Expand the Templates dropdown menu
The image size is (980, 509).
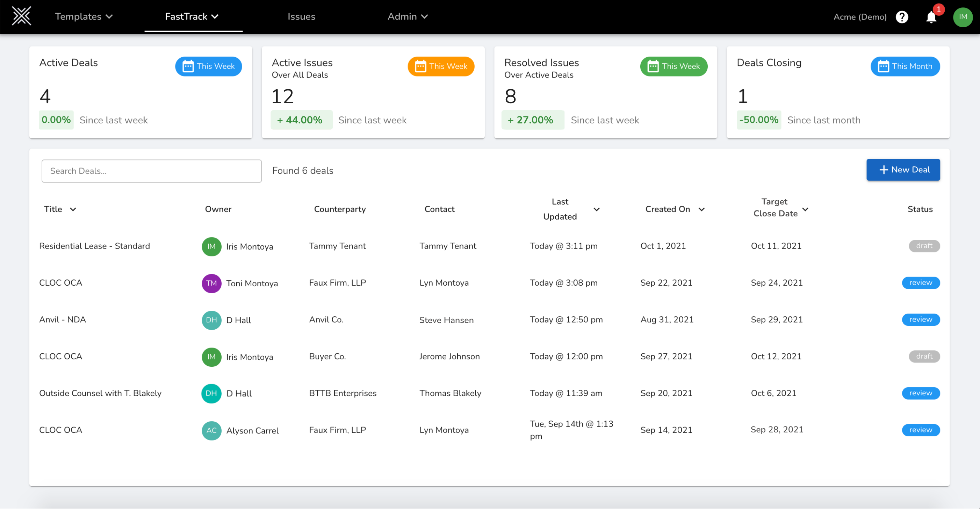point(84,17)
